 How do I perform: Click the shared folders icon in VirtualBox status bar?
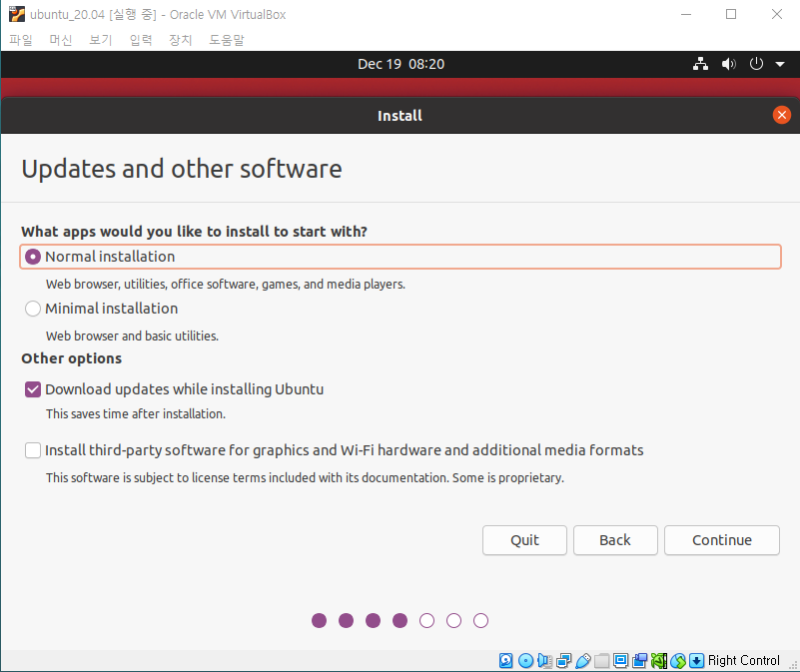pos(601,660)
